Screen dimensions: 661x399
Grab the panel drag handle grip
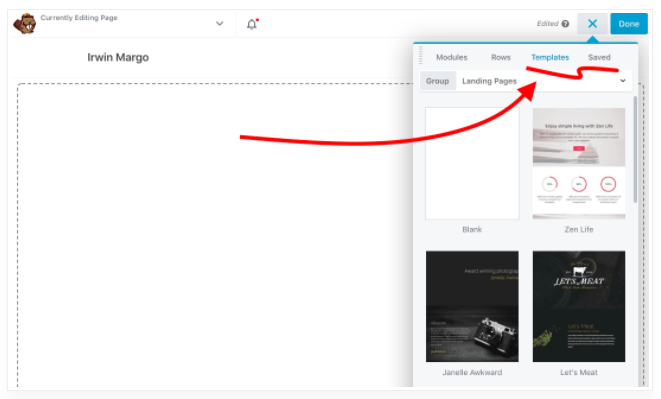421,55
